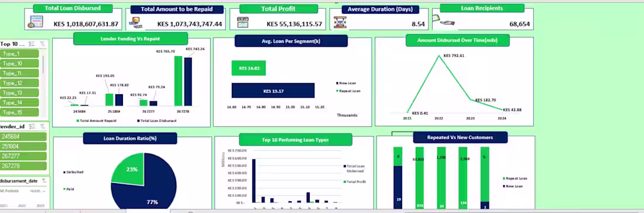Click the profit icon in Total Profit card
Image resolution: width=644 pixels, height=213 pixels.
tap(243, 22)
